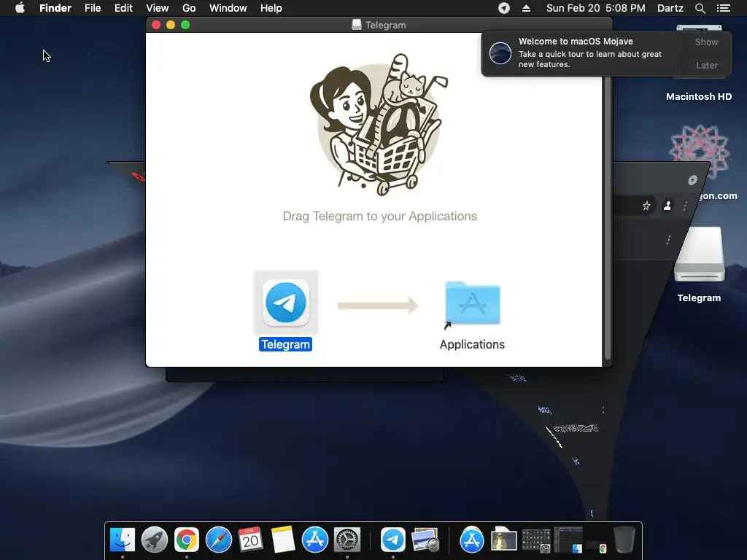Open the Finder menu
The image size is (747, 560).
tap(55, 8)
